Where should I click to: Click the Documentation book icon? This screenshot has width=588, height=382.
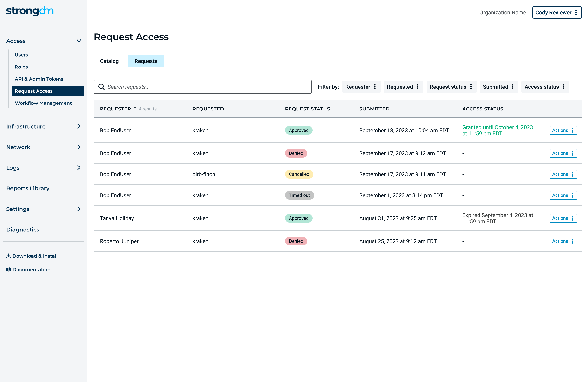[x=8, y=269]
